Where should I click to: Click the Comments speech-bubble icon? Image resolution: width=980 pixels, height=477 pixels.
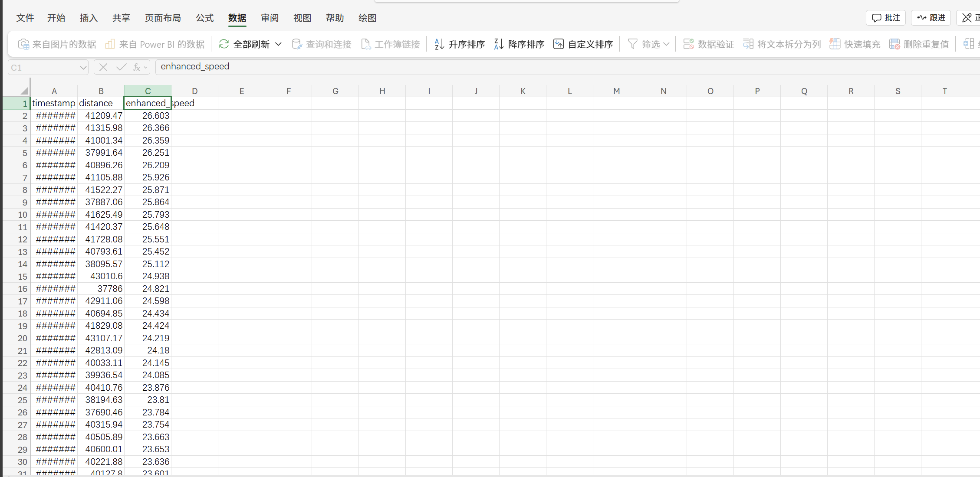(877, 18)
